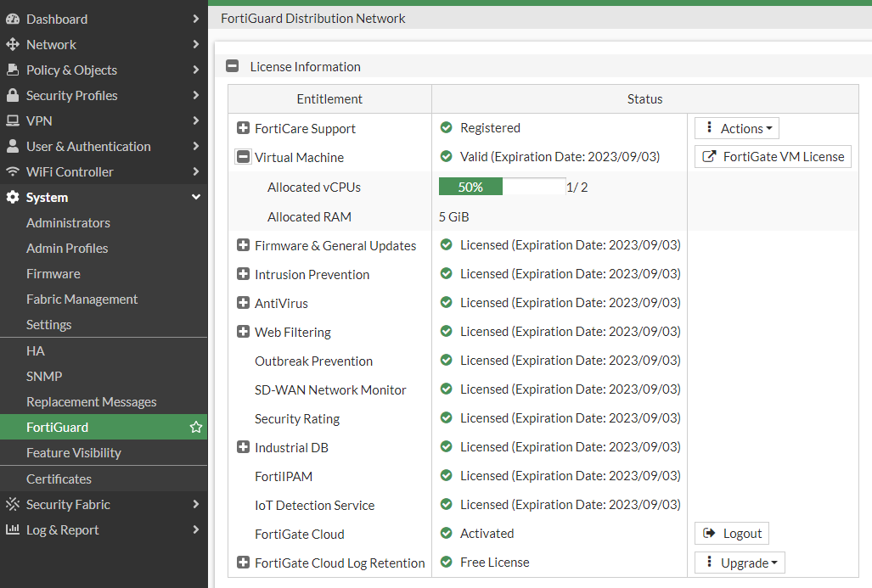Click external link icon on FortiGate VM License
The width and height of the screenshot is (872, 588).
point(709,157)
